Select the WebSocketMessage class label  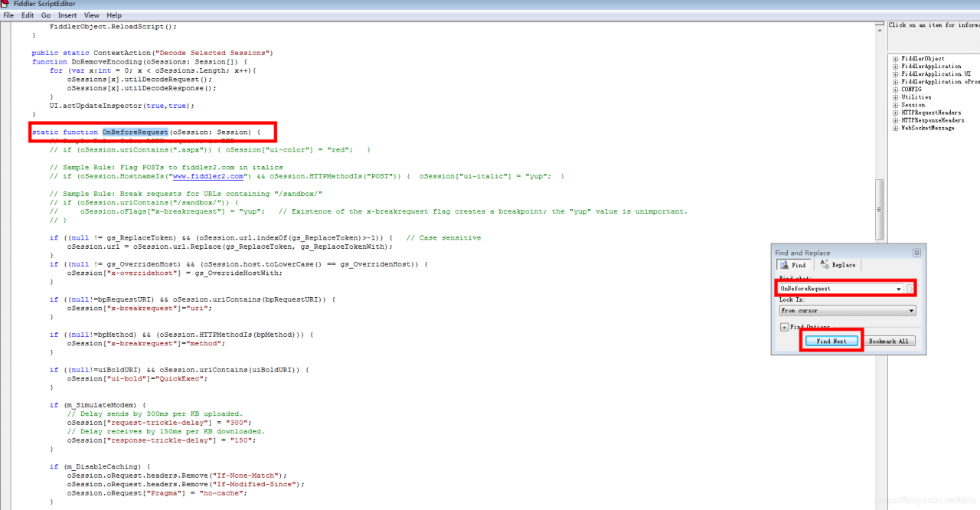(x=928, y=128)
